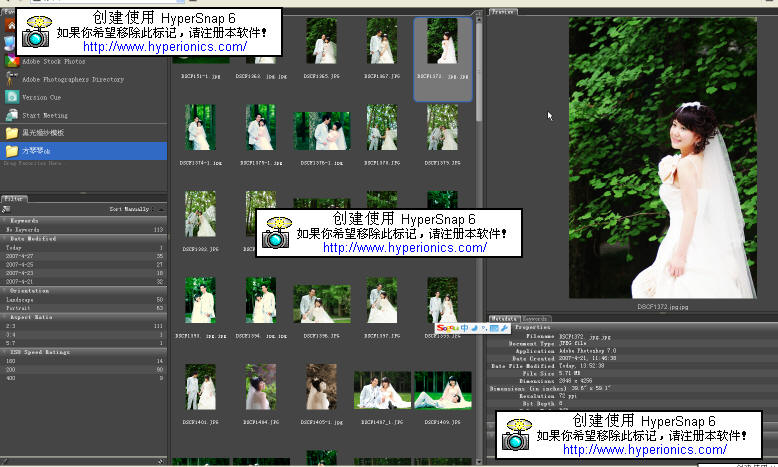This screenshot has height=467, width=778.
Task: Filter by ISO 200
Action: point(83,369)
